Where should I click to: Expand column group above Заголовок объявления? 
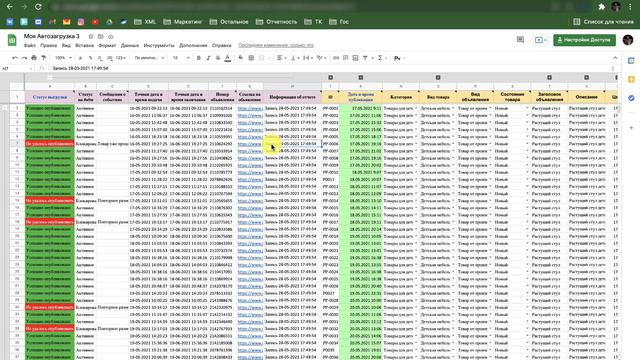coord(549,78)
